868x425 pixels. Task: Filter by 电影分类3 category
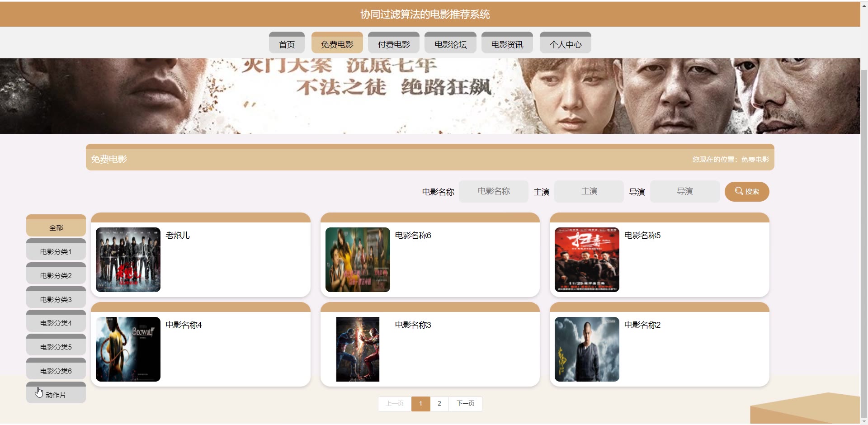[56, 297]
